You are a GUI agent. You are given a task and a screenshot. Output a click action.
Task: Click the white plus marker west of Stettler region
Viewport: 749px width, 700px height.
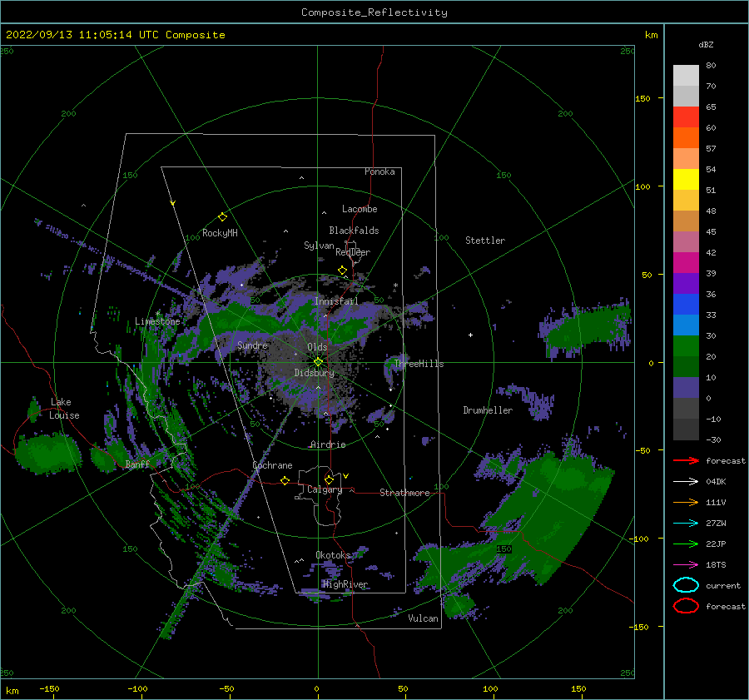[470, 335]
